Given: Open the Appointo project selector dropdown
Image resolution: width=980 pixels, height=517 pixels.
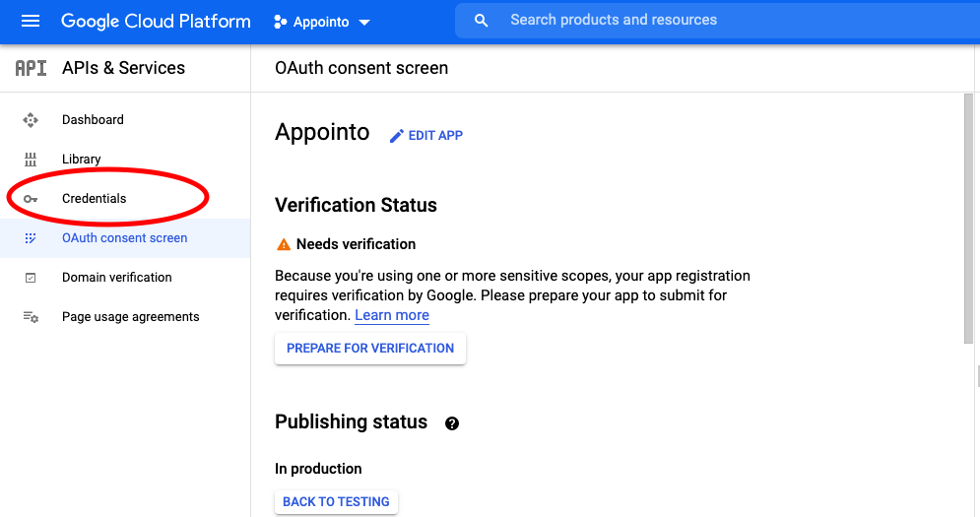Looking at the screenshot, I should pos(322,22).
